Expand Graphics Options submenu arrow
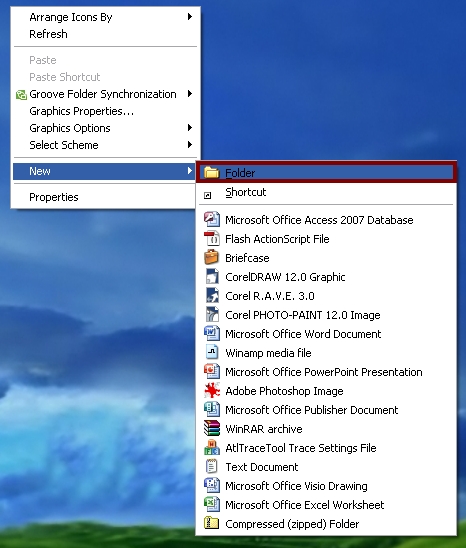 click(x=190, y=127)
